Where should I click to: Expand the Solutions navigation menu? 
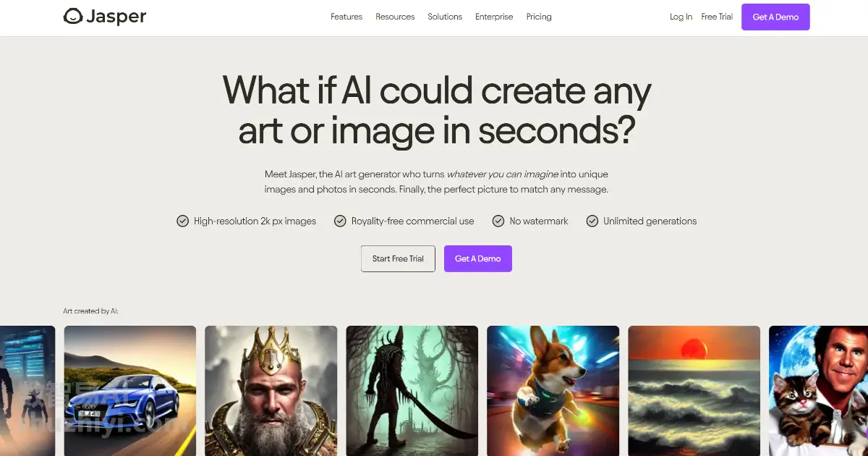coord(445,17)
